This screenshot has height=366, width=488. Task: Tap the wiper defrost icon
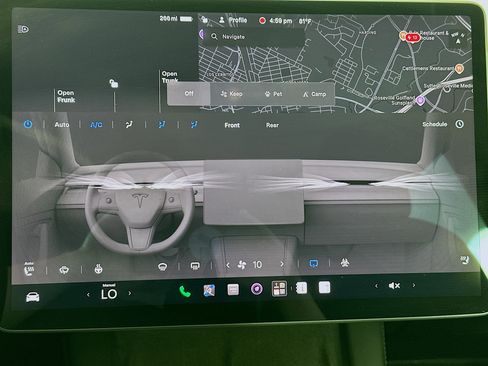[64, 269]
